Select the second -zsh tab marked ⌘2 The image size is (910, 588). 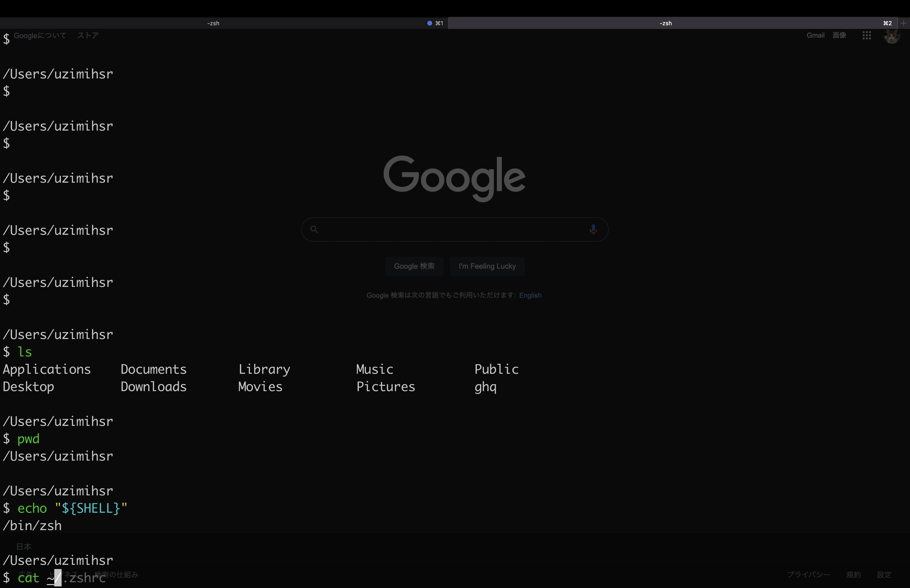(672, 23)
